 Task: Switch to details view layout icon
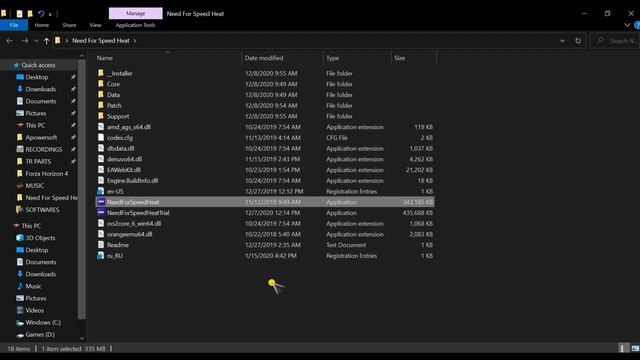[x=622, y=348]
